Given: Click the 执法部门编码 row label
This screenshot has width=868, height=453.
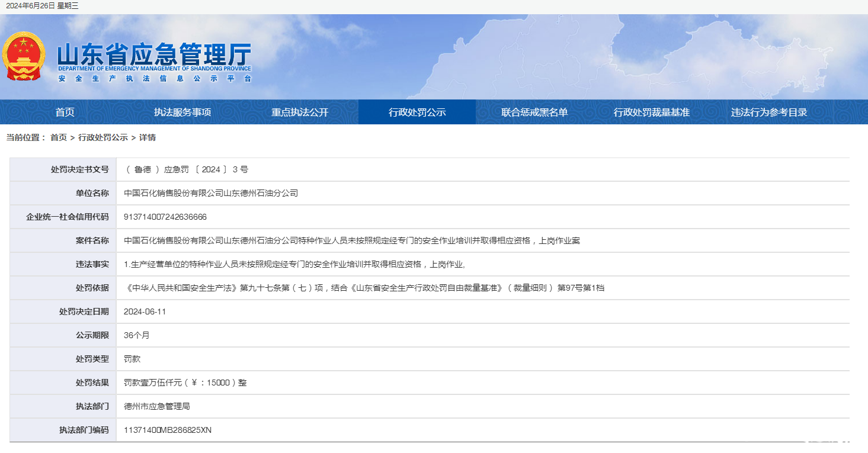Looking at the screenshot, I should pyautogui.click(x=84, y=430).
